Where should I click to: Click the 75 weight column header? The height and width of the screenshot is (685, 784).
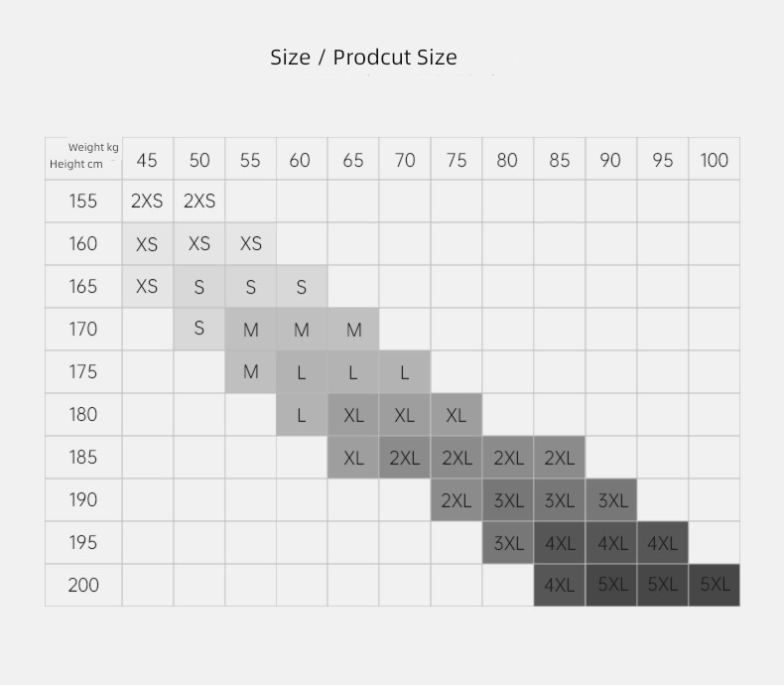click(x=457, y=159)
